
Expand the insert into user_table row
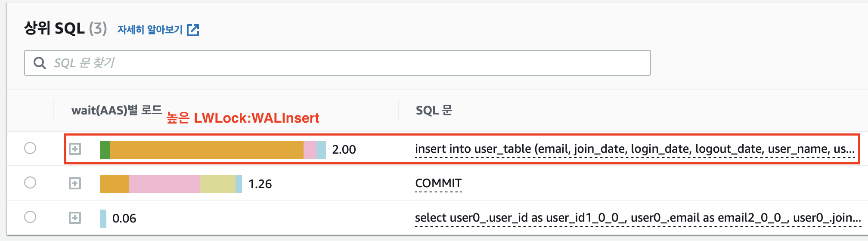[x=75, y=149]
